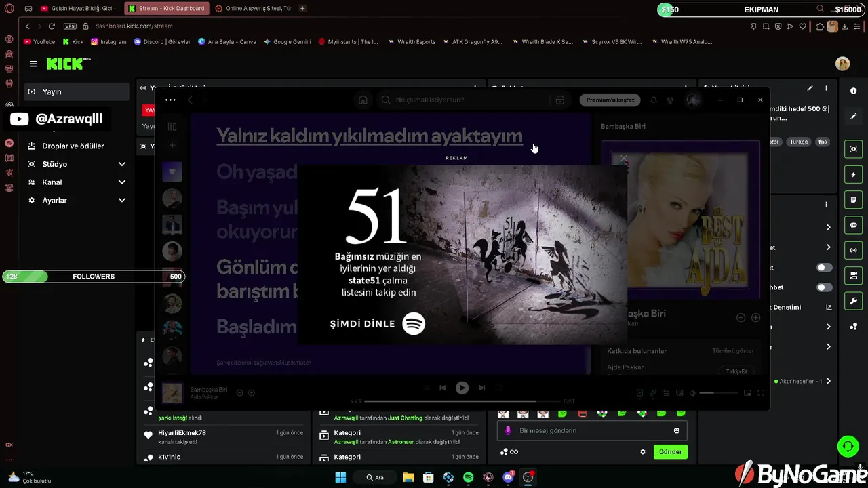This screenshot has height=488, width=868.
Task: Expand Ayarlar section in Kick sidebar
Action: click(x=122, y=201)
